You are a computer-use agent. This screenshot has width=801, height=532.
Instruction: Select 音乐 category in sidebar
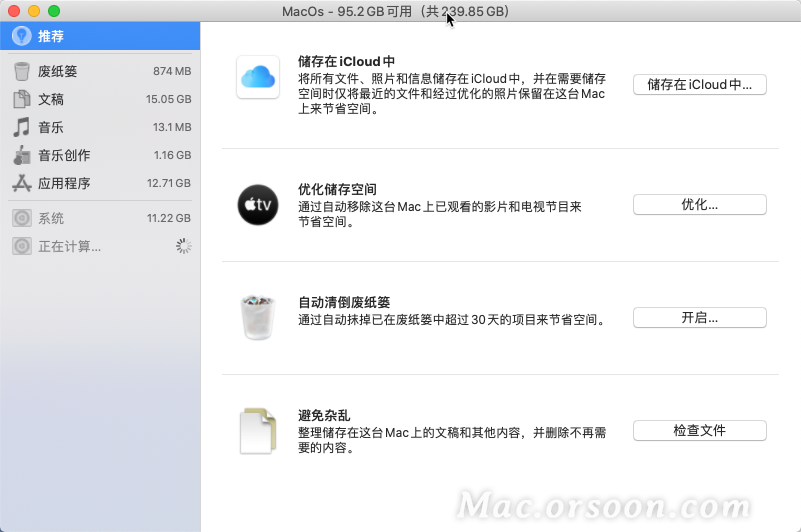(100, 127)
